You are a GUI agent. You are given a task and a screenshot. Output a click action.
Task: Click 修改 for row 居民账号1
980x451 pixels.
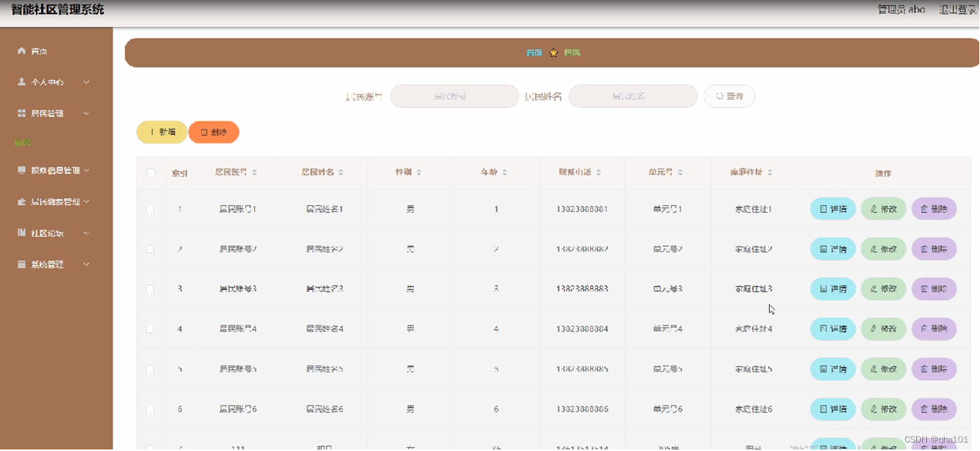[884, 209]
